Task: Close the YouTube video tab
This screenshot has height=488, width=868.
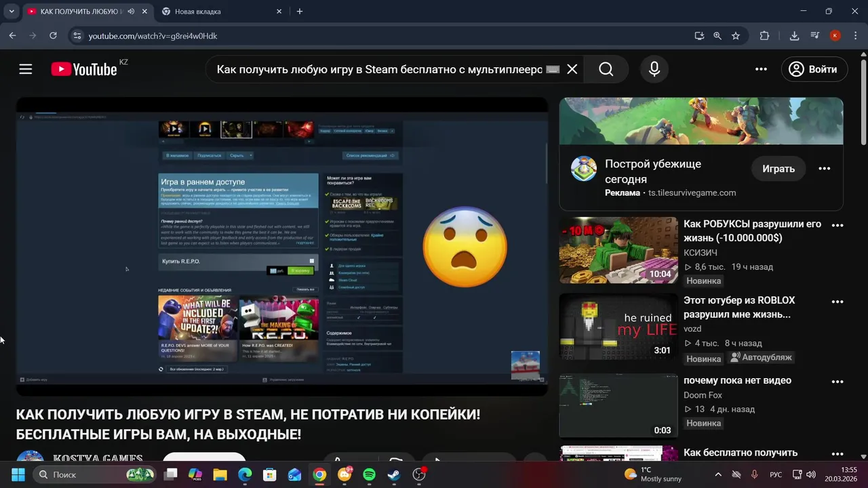Action: coord(144,12)
